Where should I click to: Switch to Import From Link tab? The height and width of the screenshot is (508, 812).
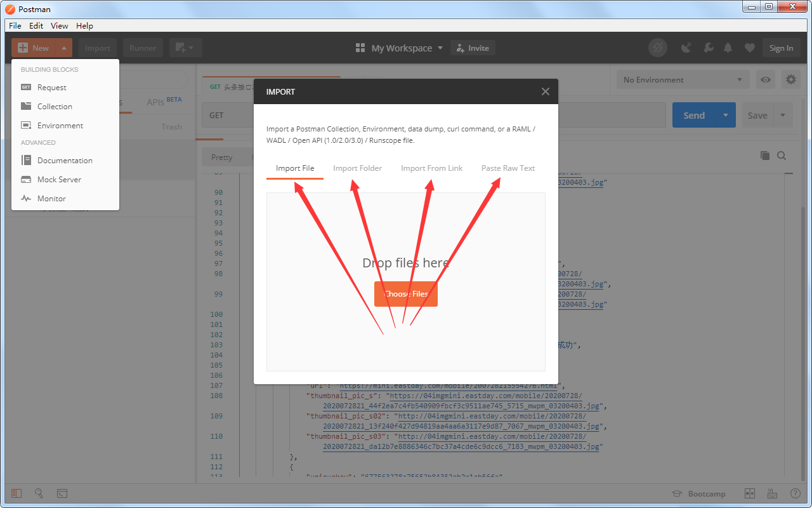pos(432,168)
